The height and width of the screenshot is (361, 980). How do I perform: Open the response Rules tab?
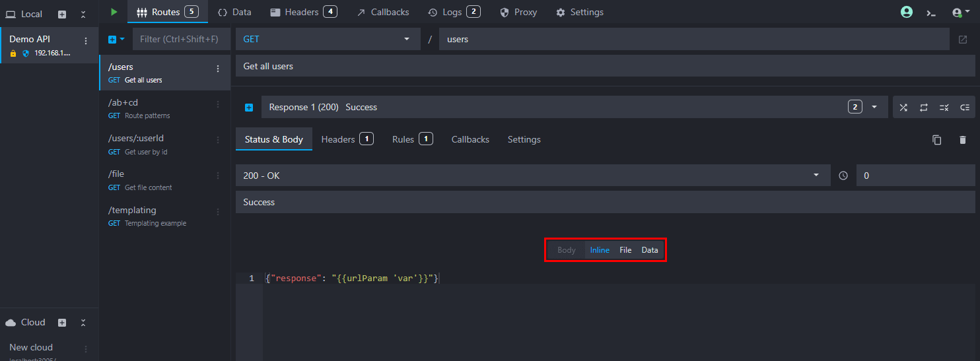411,139
